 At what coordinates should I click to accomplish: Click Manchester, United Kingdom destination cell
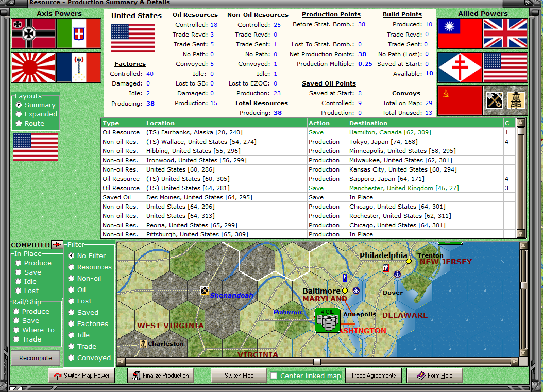point(426,188)
